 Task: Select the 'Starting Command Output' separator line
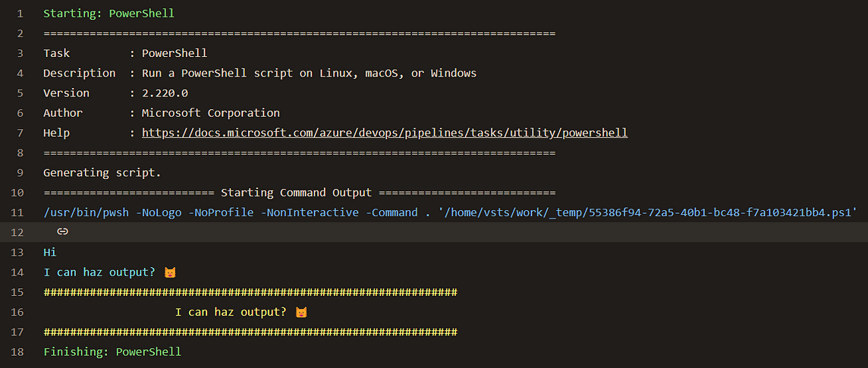pos(300,193)
